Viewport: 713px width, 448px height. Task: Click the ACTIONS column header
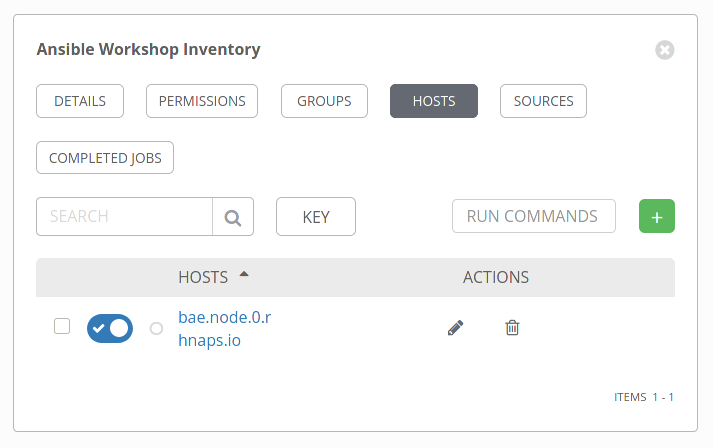(x=496, y=277)
